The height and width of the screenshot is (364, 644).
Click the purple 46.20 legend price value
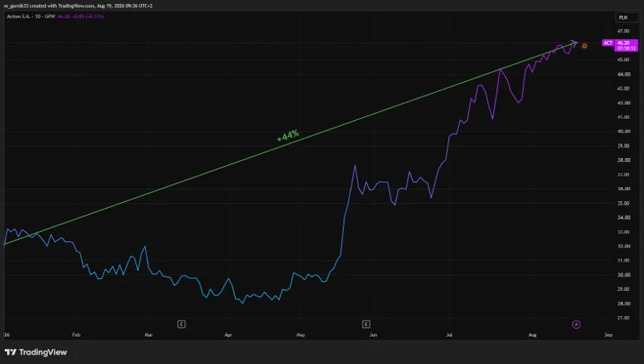[63, 16]
